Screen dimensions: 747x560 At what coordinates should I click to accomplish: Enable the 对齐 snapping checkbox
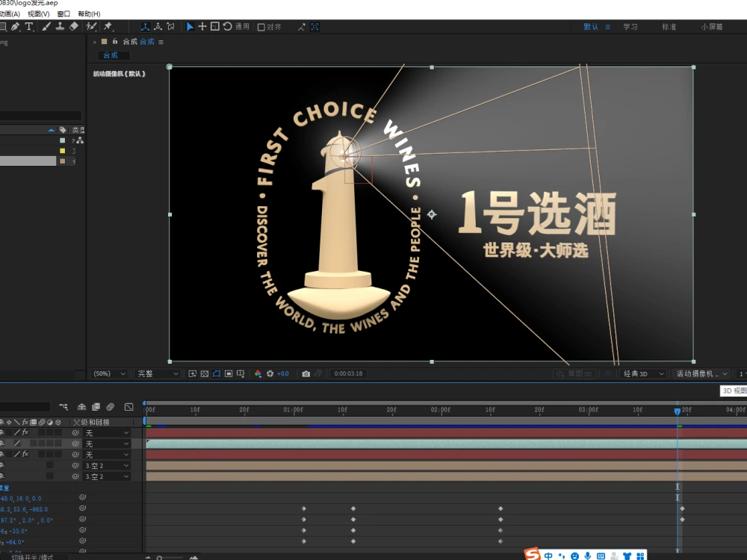[x=261, y=27]
